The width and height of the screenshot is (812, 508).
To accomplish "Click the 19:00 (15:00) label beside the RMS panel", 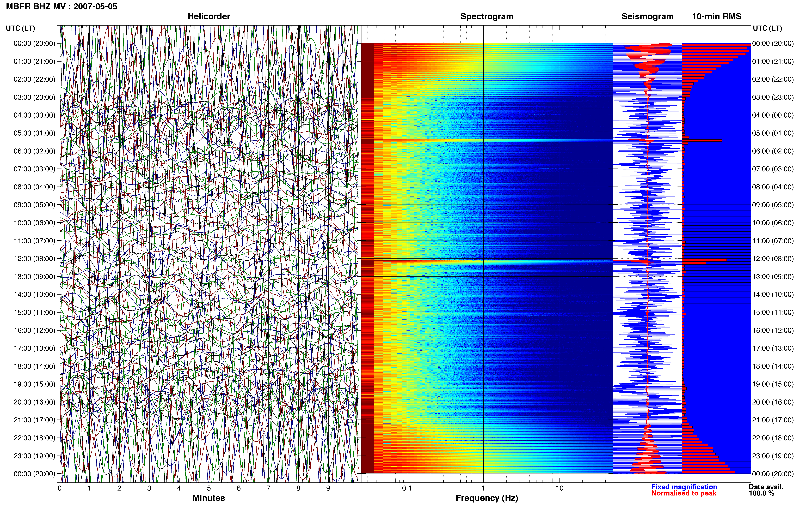I will pos(773,384).
